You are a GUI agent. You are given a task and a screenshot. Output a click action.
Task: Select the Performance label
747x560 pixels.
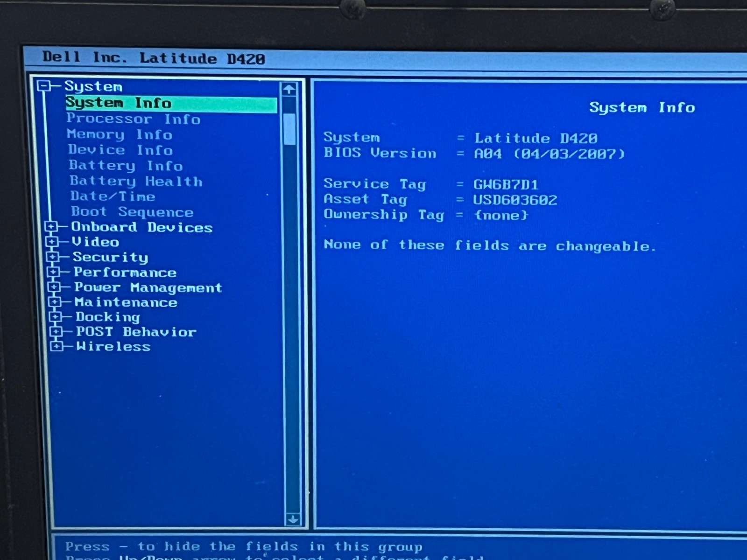click(125, 272)
